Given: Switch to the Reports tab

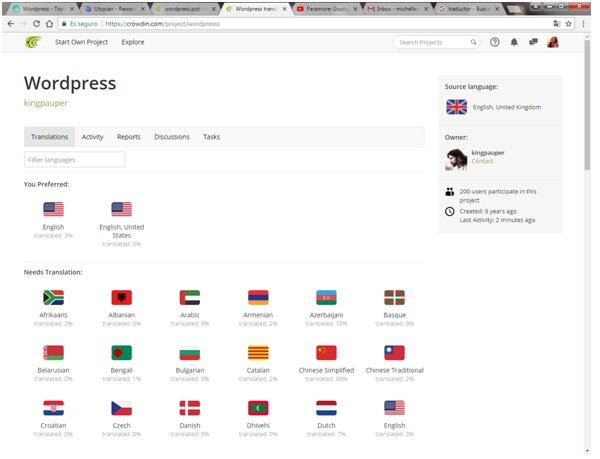Looking at the screenshot, I should 129,137.
